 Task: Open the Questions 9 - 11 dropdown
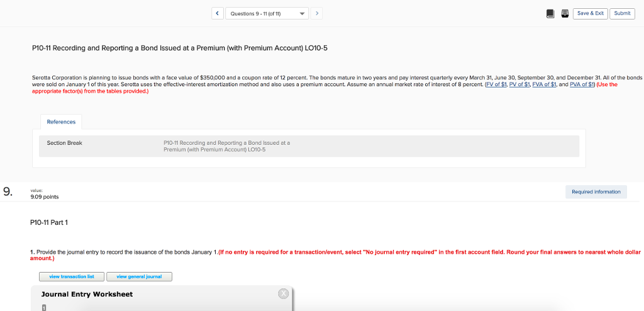click(x=267, y=13)
